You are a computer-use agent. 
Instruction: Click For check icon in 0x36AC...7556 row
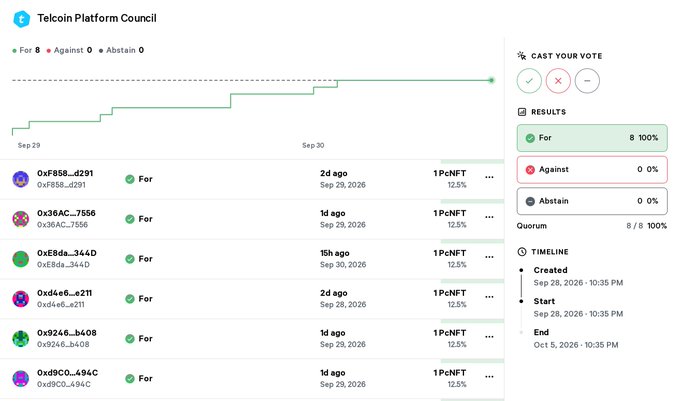130,219
